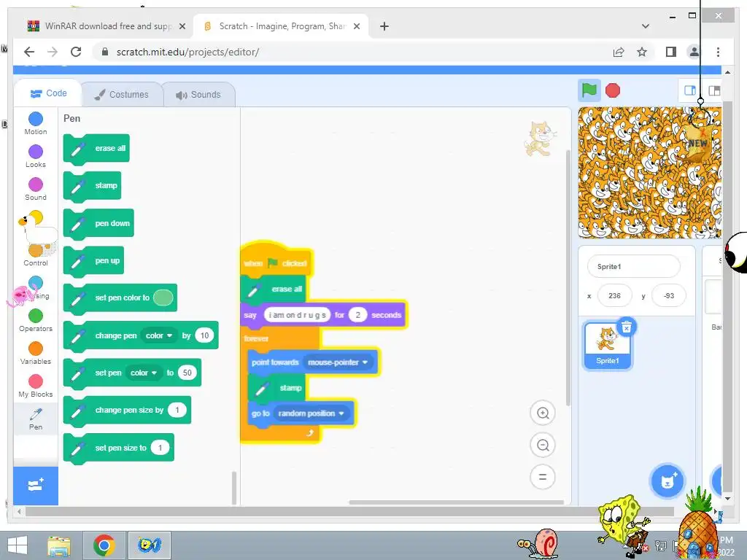
Task: Switch to the Costumes tab
Action: (122, 94)
